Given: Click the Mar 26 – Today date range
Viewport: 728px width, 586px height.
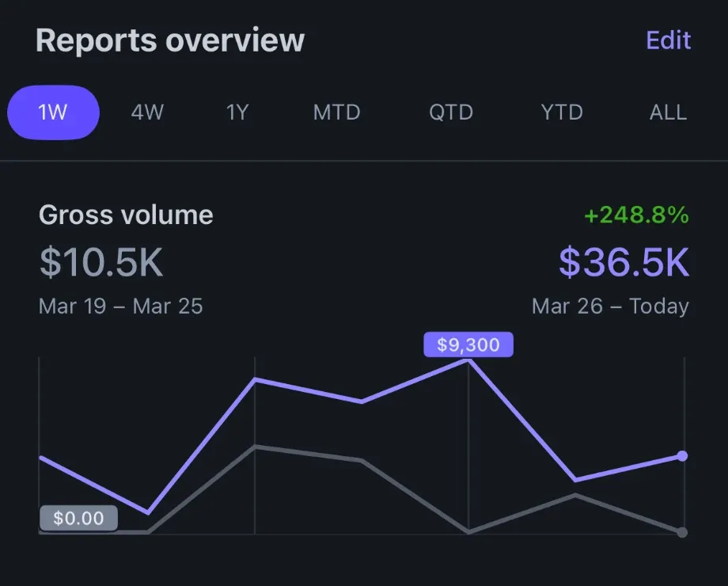Looking at the screenshot, I should pyautogui.click(x=610, y=306).
